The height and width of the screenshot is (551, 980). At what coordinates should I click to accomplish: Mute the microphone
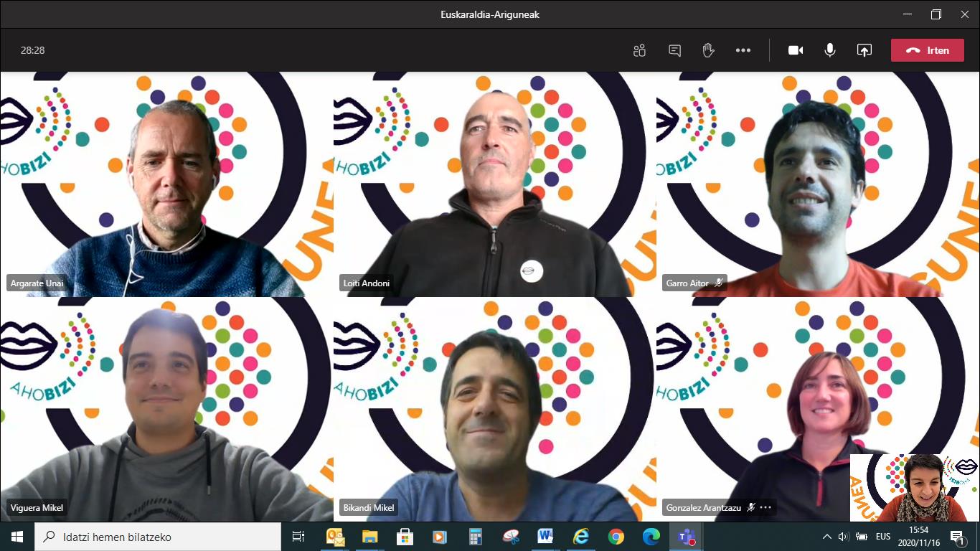point(830,50)
